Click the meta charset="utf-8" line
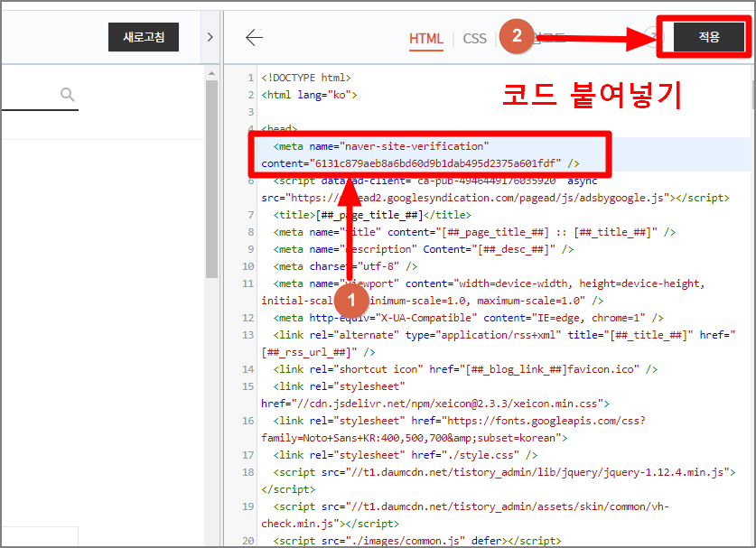 [345, 266]
